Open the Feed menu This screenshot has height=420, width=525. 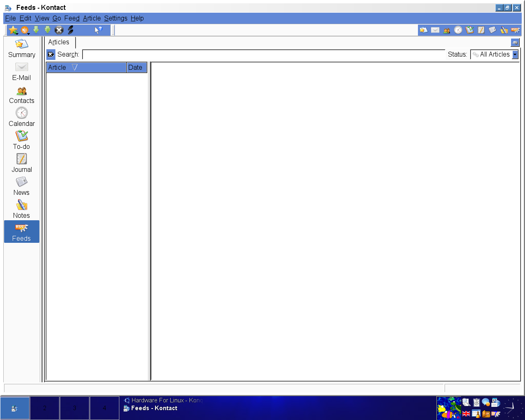click(72, 18)
